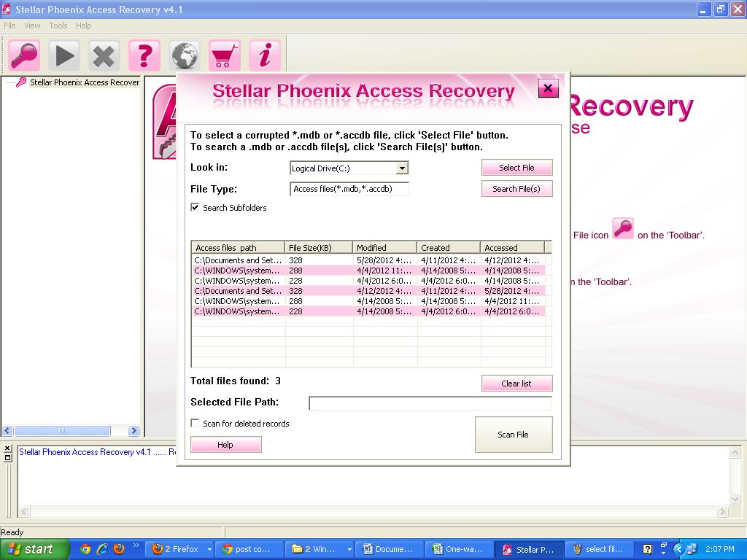Click the File Type field
The width and height of the screenshot is (747, 560).
click(x=349, y=189)
